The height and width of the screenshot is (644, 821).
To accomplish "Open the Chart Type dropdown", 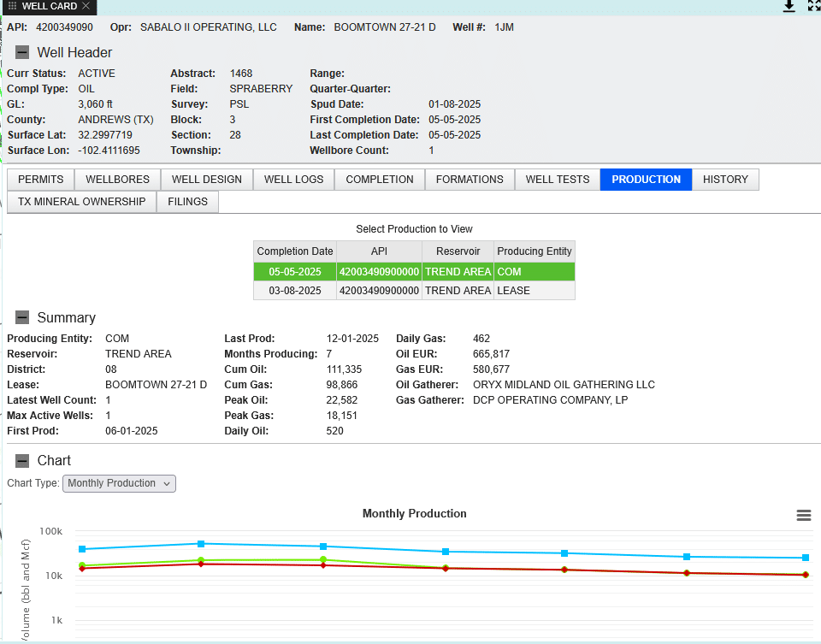I will (119, 483).
